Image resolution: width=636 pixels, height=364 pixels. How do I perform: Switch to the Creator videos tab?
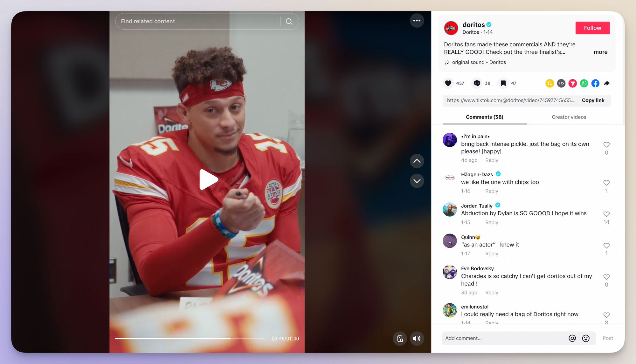[x=568, y=117]
